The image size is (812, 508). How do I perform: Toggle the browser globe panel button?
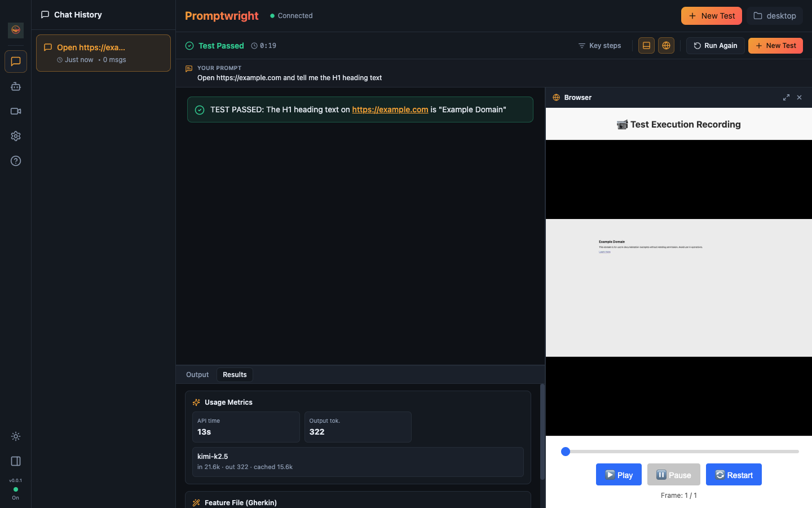[x=666, y=46]
